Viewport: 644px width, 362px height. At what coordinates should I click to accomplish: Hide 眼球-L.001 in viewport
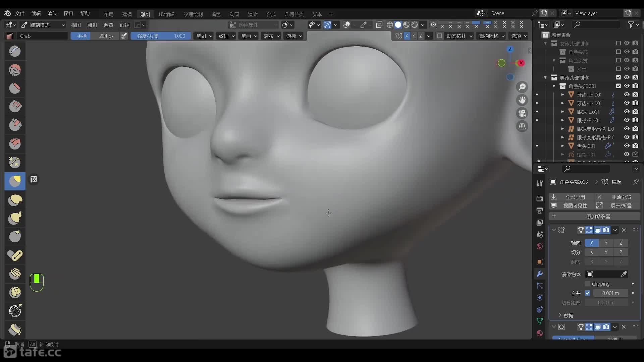click(627, 112)
